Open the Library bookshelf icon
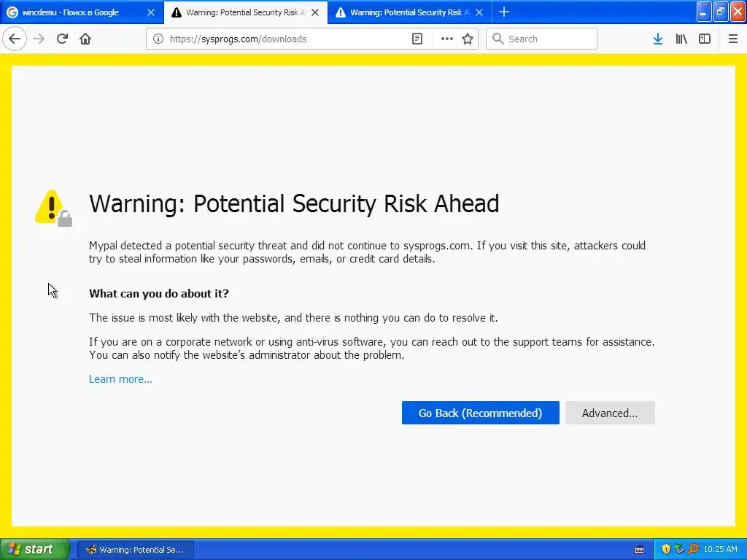 tap(681, 39)
